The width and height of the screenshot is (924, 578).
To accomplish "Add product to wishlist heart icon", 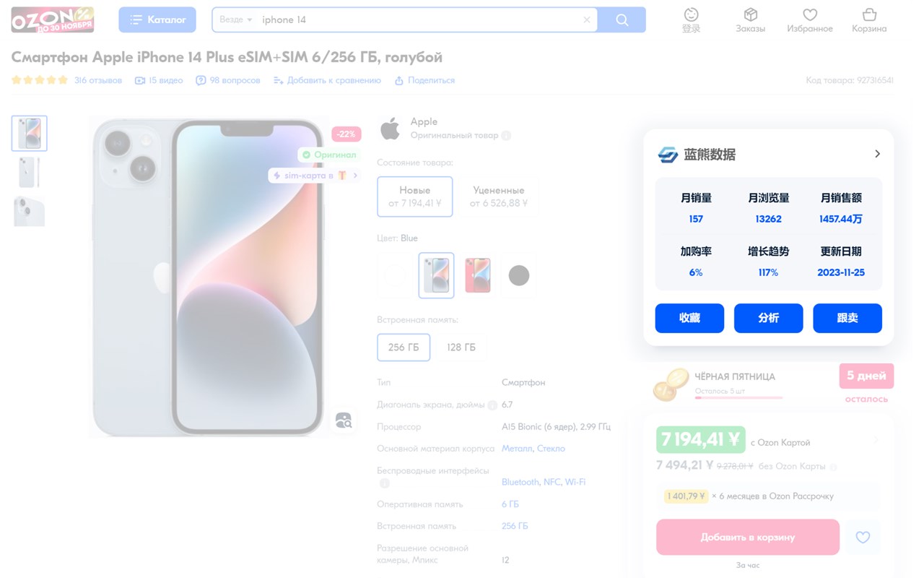I will coord(863,537).
